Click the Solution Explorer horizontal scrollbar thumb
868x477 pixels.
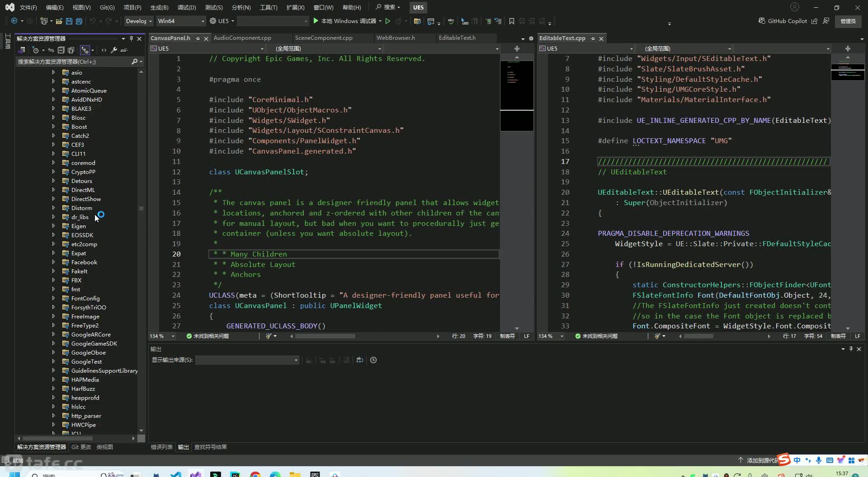57,438
